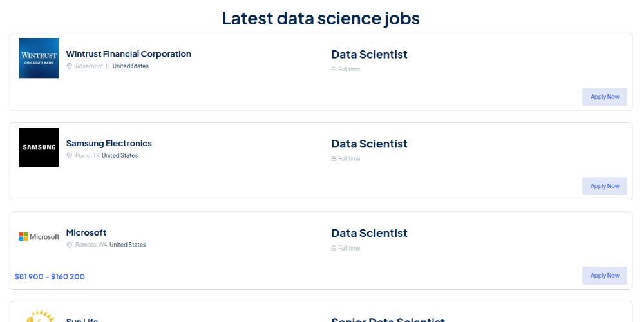Image resolution: width=644 pixels, height=322 pixels.
Task: Open the Wintrust Data Scientist job title
Action: point(369,55)
